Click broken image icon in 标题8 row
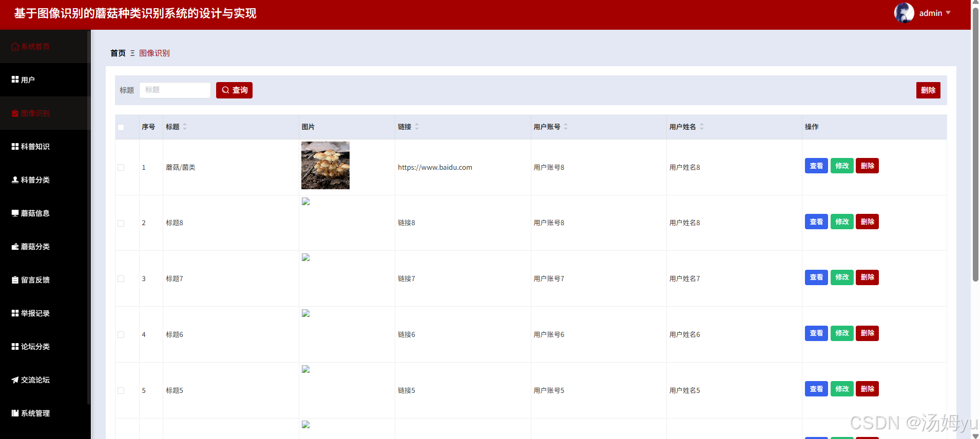 point(306,202)
